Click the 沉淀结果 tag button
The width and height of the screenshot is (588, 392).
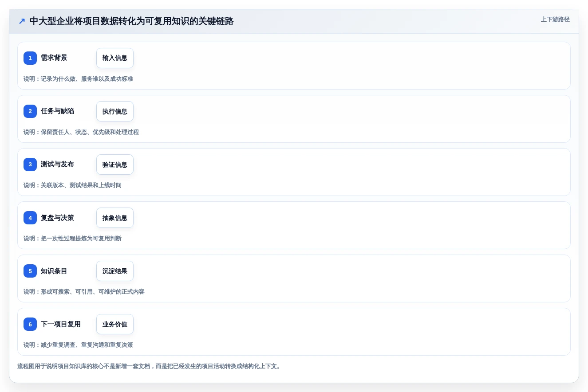[x=115, y=271]
